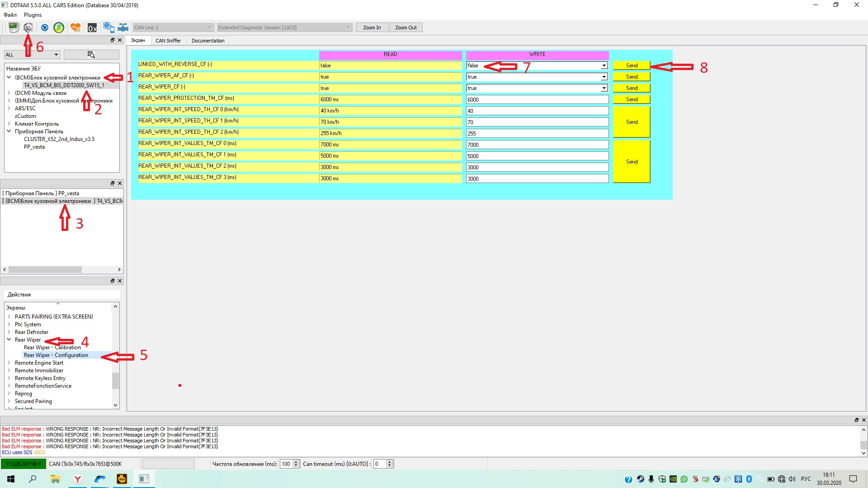Float the log output panel
Image resolution: width=868 pixels, height=488 pixels.
(x=856, y=420)
